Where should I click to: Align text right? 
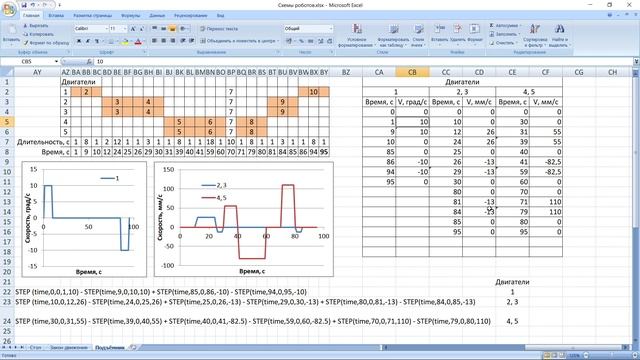coord(172,41)
